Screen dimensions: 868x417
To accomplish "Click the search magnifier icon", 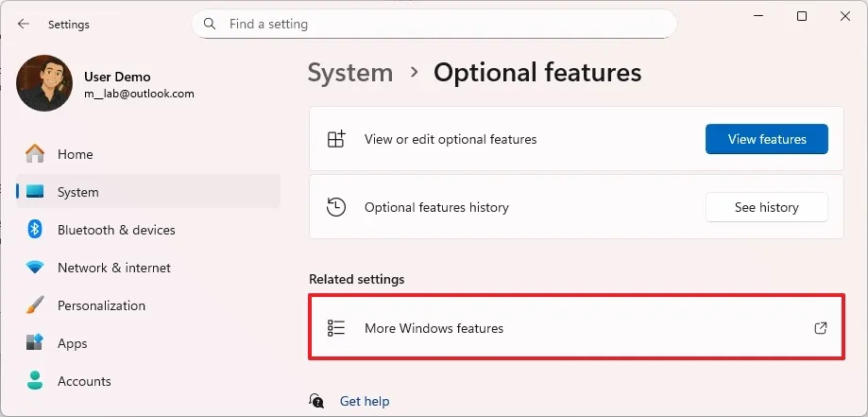I will pos(210,24).
